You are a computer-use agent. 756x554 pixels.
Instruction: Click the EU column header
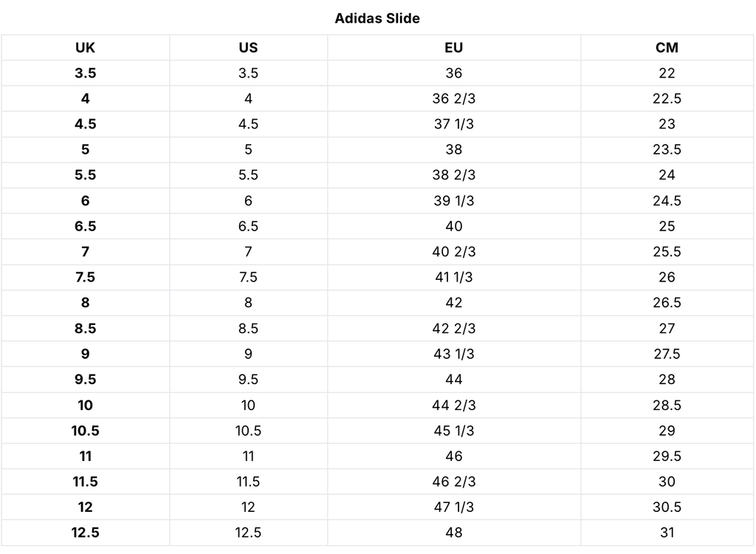[453, 48]
